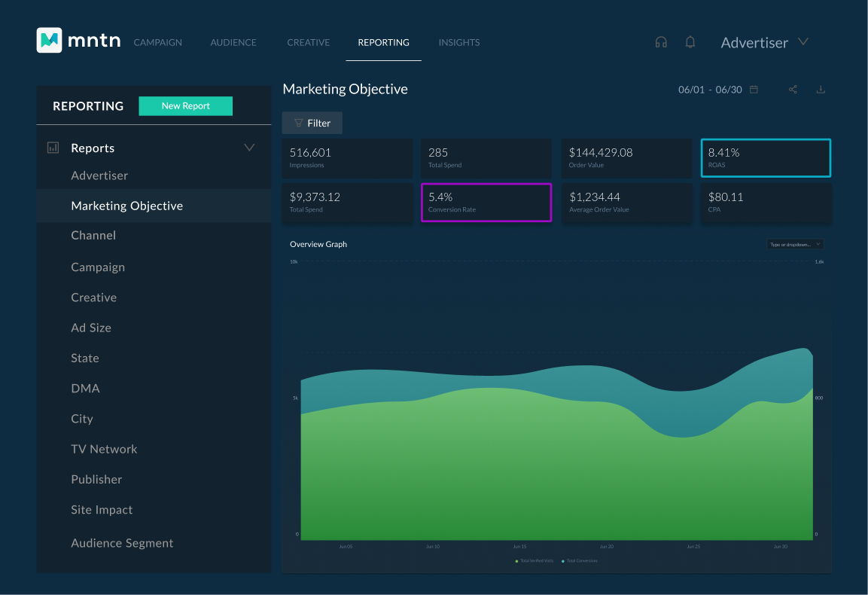Image resolution: width=868 pixels, height=595 pixels.
Task: Open the TV Network report link
Action: [x=104, y=449]
